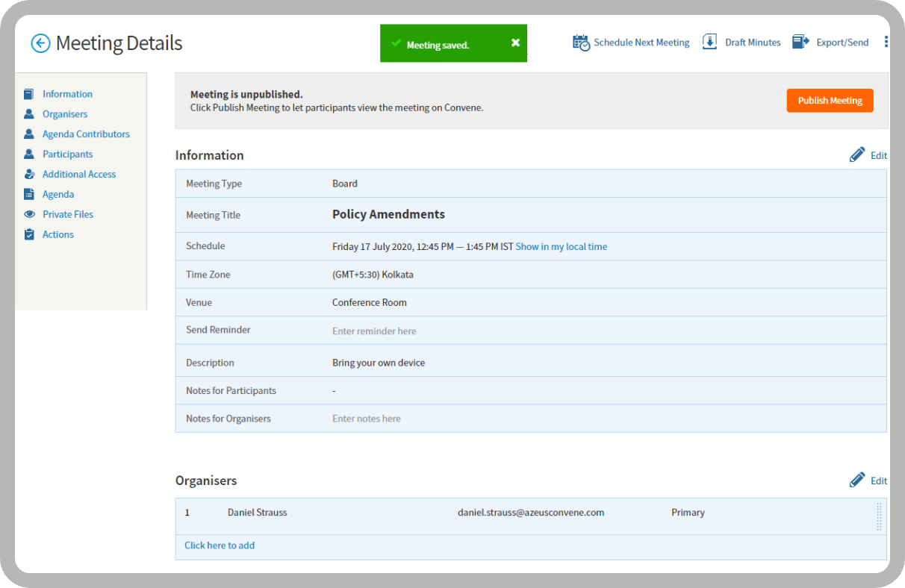Image resolution: width=905 pixels, height=588 pixels.
Task: Click the Private Files eye icon
Action: click(29, 214)
